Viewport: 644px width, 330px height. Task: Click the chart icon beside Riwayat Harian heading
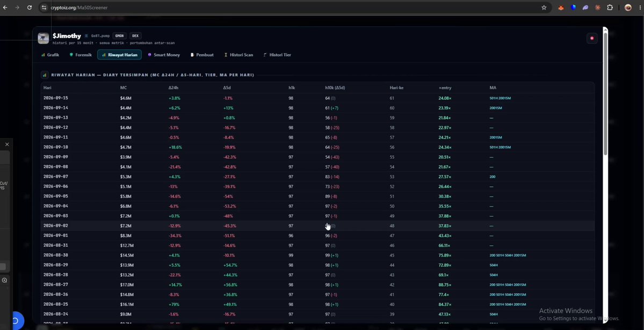(45, 75)
